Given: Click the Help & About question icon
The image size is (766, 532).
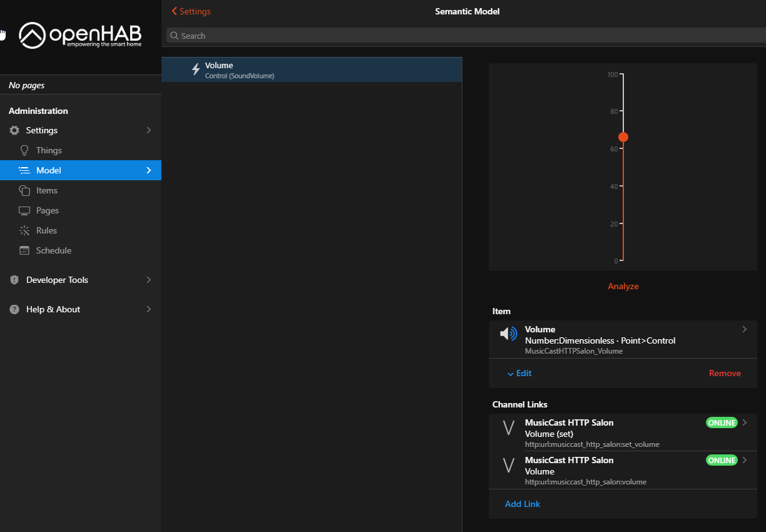Looking at the screenshot, I should [x=14, y=309].
